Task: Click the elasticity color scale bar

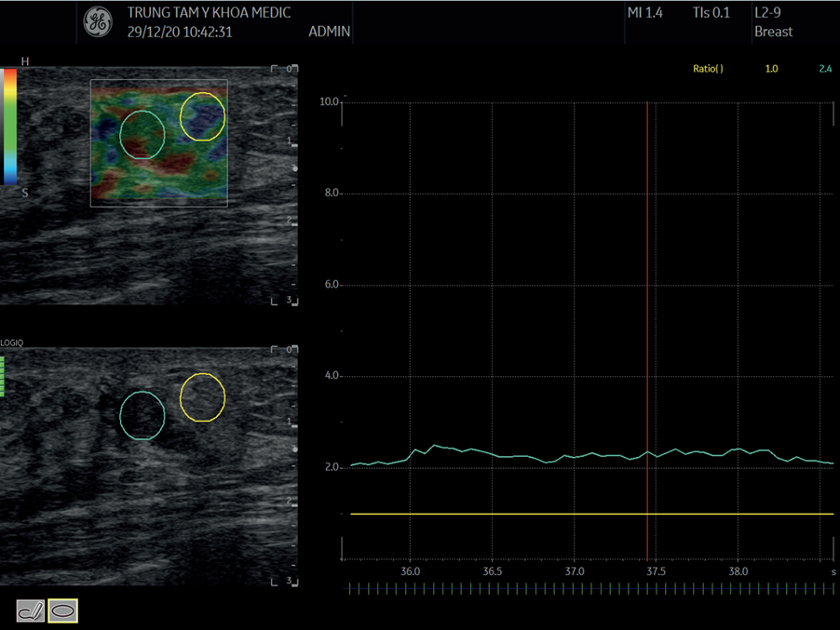Action: [9, 126]
